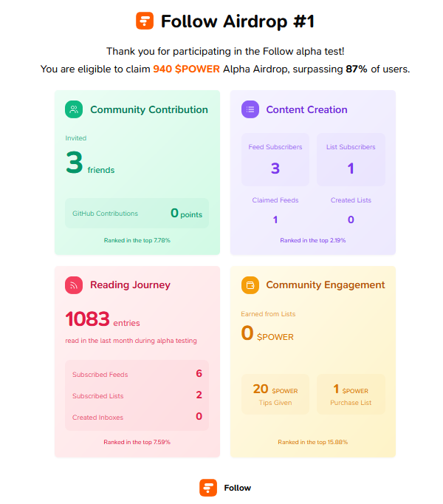Click the Claimed Feeds value
The image size is (443, 504).
(275, 219)
